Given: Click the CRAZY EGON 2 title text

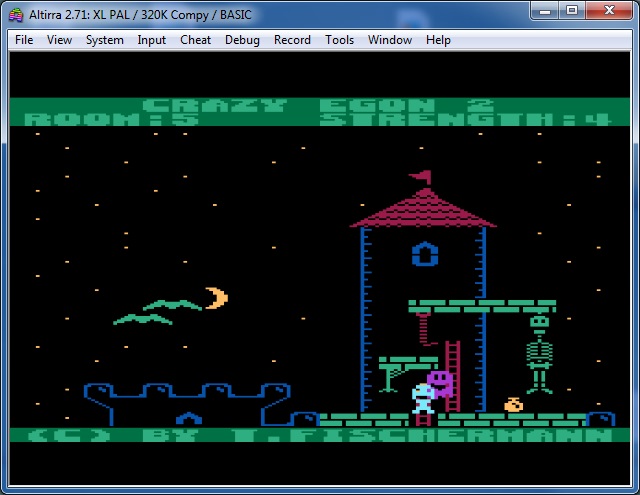Looking at the screenshot, I should coord(318,105).
